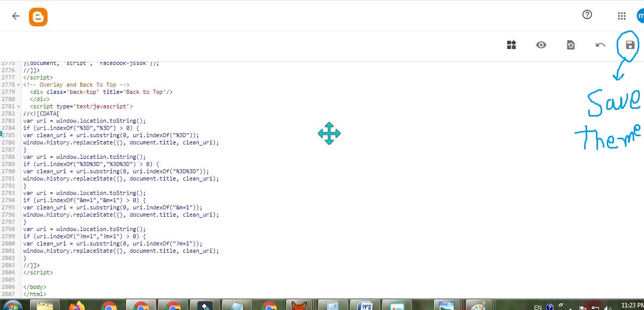
Task: Undo changes with the revert arrow
Action: click(x=600, y=45)
